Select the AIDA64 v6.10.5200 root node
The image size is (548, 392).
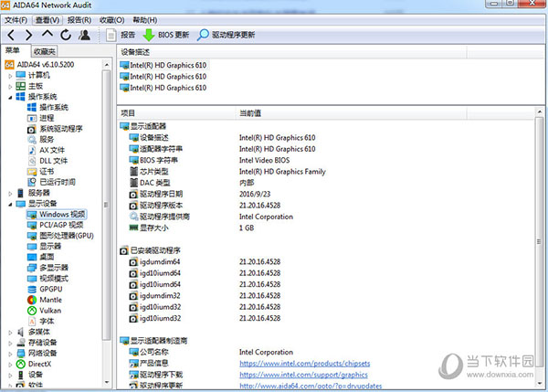pos(40,64)
